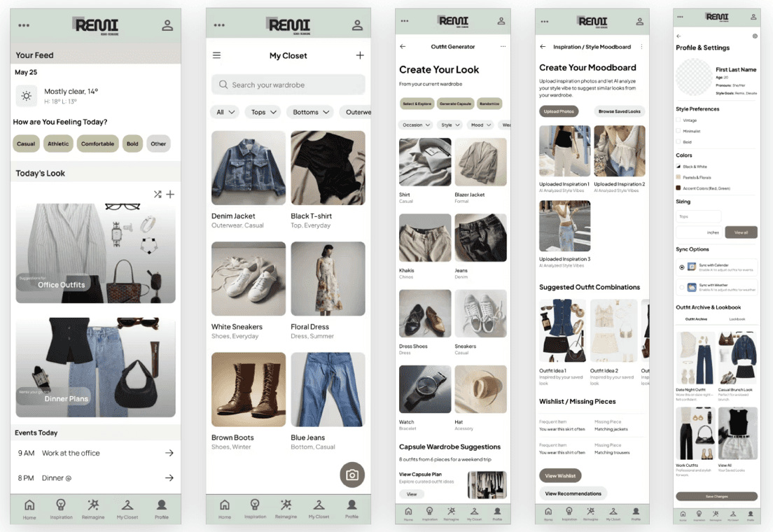The image size is (773, 532).
Task: Go back from Inspiration / Style Moodboard
Action: 543,46
